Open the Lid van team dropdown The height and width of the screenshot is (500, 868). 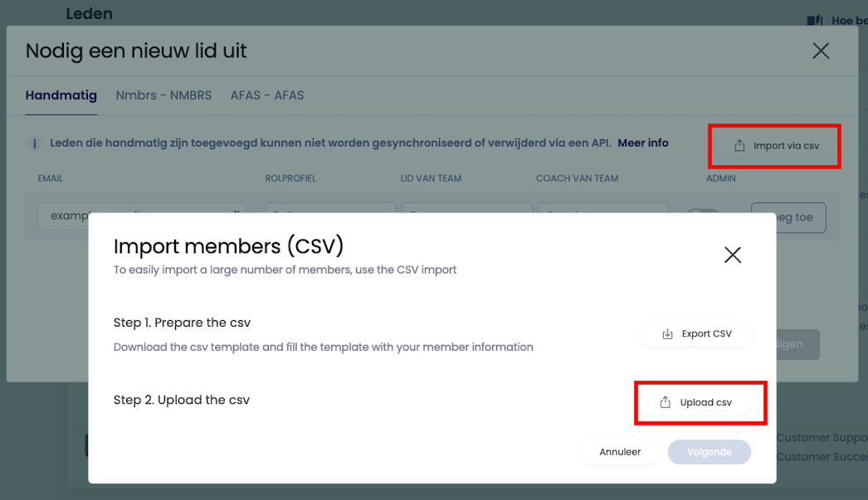coord(466,208)
